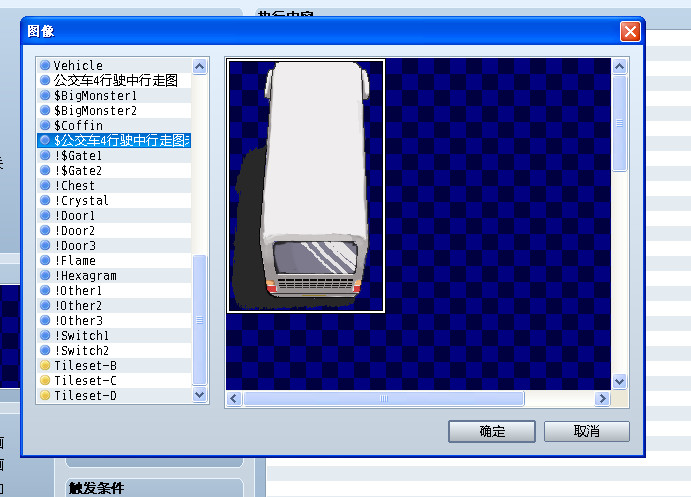Click preview vertical scrollbar thumb
The height and width of the screenshot is (497, 691).
tap(620, 123)
